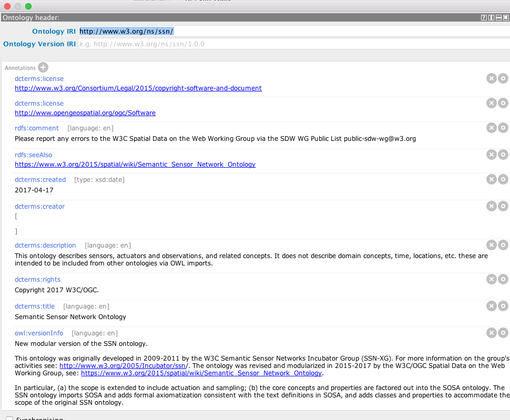This screenshot has width=510, height=420.
Task: Click the 'This ontology describes sensors' description text
Action: (251, 260)
